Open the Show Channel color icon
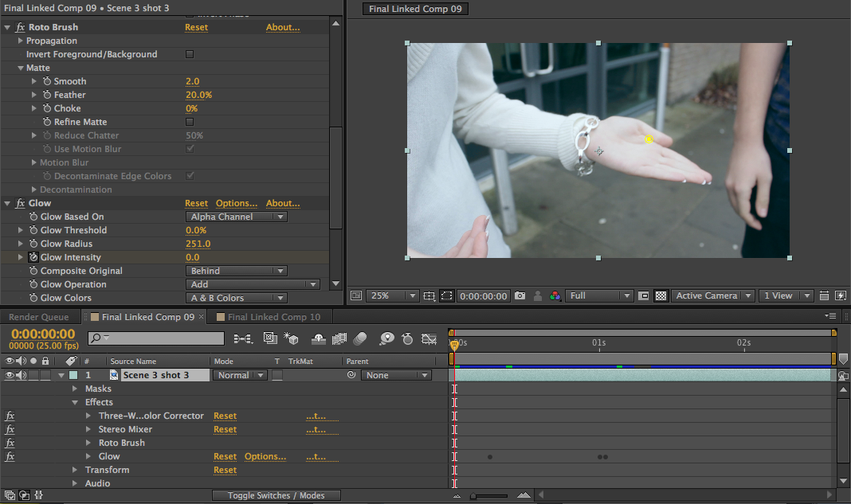Viewport: 851px width, 504px height. pos(555,295)
